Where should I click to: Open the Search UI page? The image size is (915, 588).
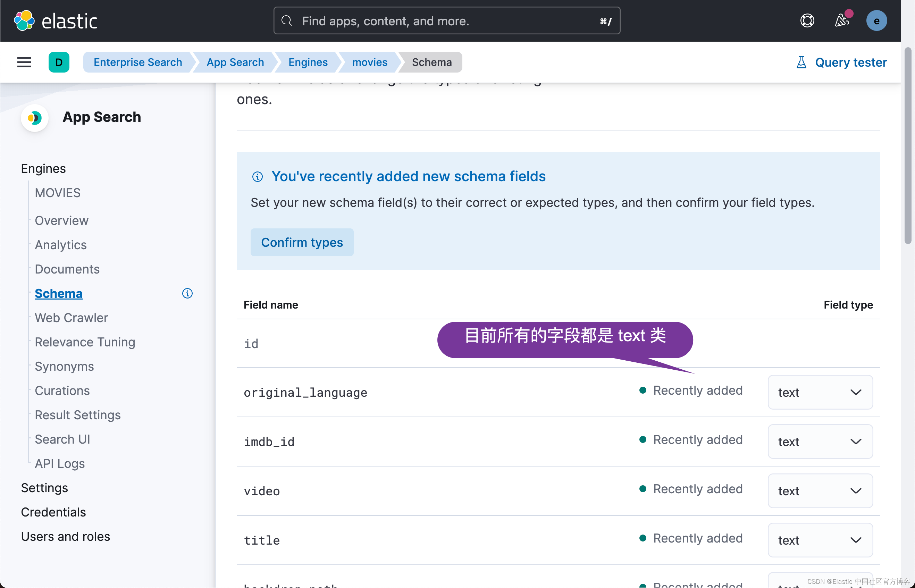coord(62,439)
